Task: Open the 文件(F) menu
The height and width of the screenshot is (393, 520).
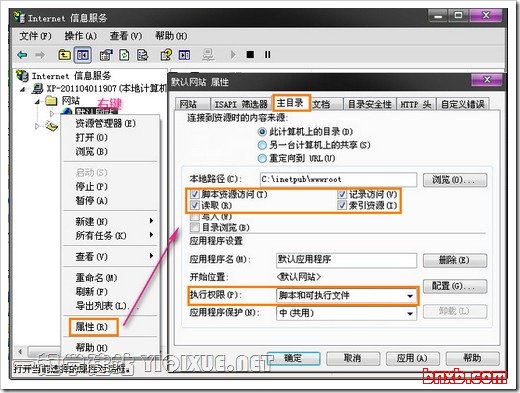Action: (35, 36)
